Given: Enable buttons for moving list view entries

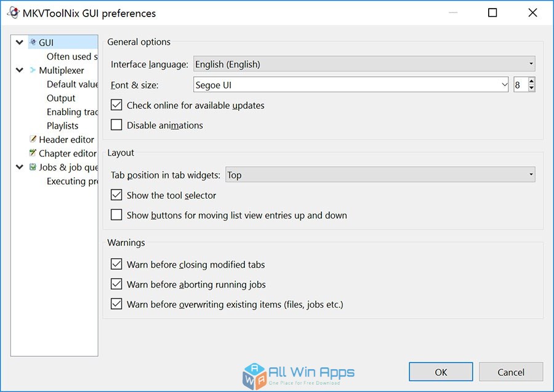Looking at the screenshot, I should [116, 215].
